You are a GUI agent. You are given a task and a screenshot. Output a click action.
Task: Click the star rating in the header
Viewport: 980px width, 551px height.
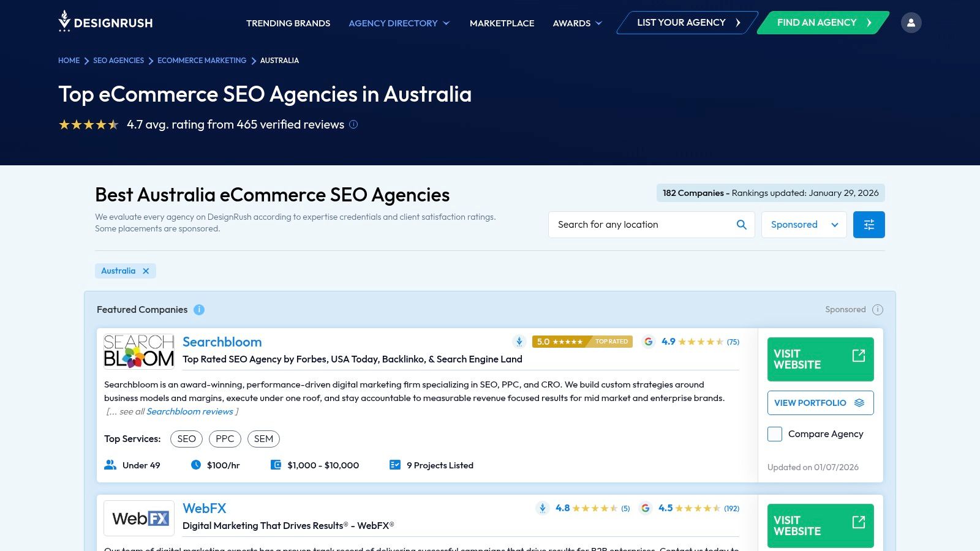[89, 125]
